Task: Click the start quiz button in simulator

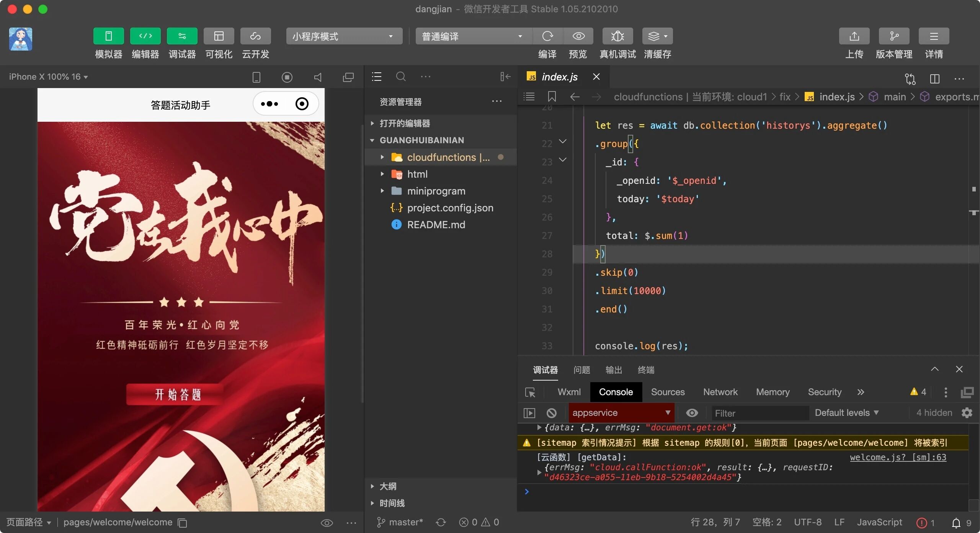Action: (x=177, y=394)
